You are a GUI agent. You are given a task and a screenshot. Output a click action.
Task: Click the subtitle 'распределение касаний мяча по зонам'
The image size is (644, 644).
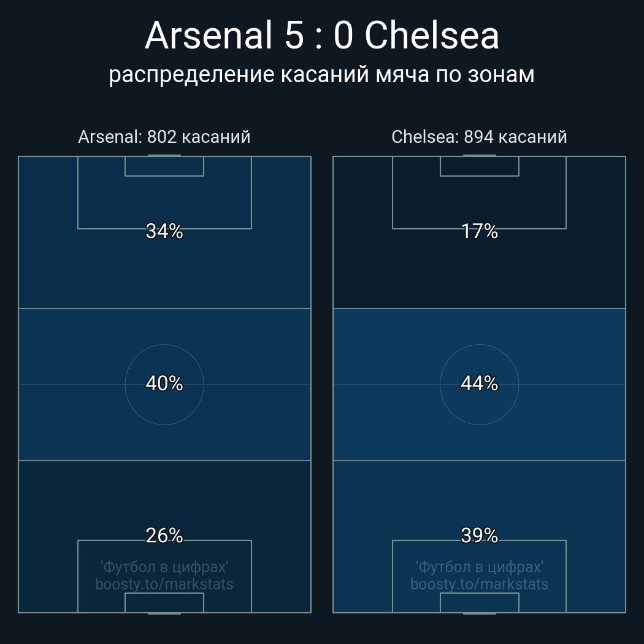pyautogui.click(x=322, y=74)
